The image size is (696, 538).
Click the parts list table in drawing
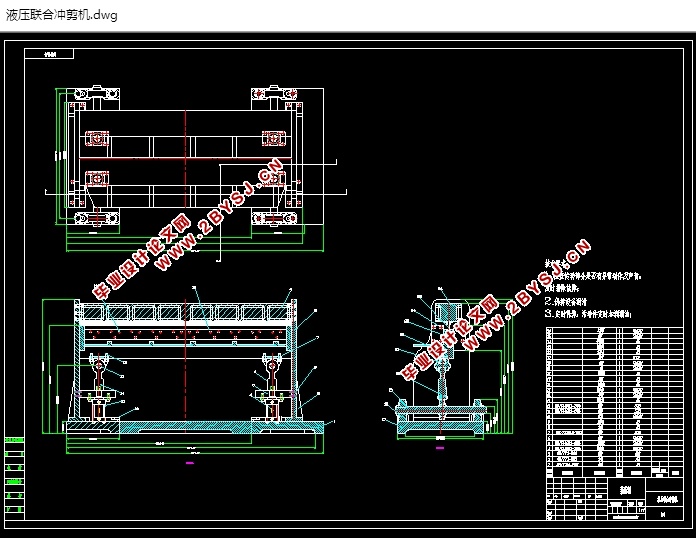point(614,402)
